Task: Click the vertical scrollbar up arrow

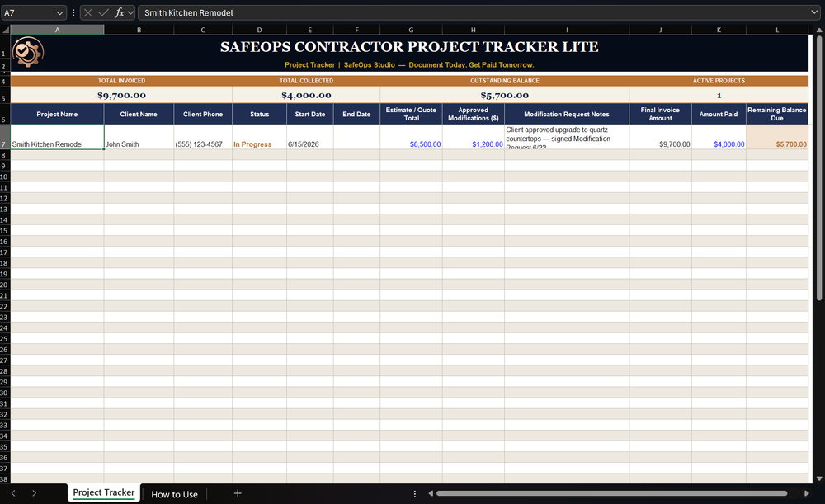Action: [818, 31]
